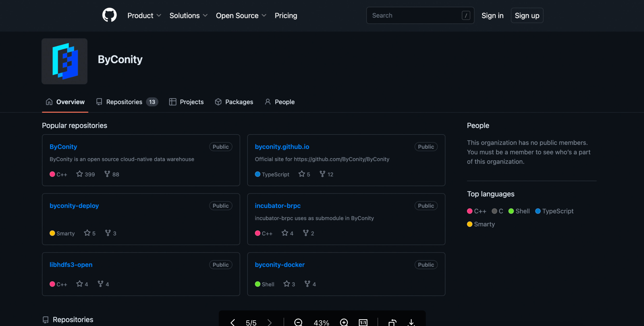Image resolution: width=644 pixels, height=326 pixels.
Task: Click the 43% zoom level text
Action: [321, 323]
